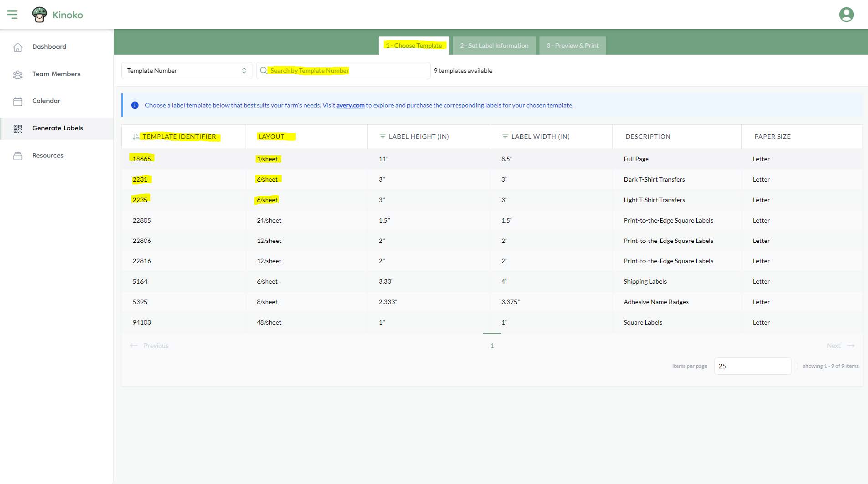The image size is (868, 484).
Task: Open filter for Label Width column
Action: pyautogui.click(x=505, y=137)
